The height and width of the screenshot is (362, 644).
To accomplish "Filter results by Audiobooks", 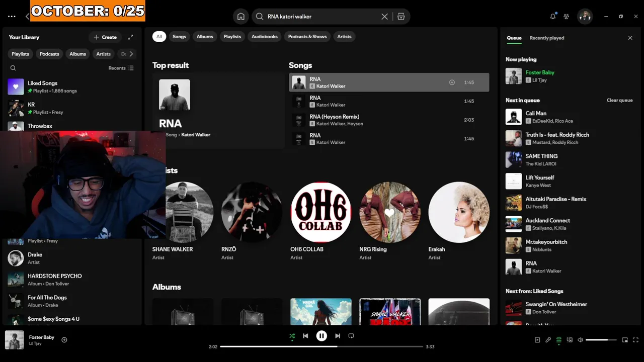I will point(265,37).
